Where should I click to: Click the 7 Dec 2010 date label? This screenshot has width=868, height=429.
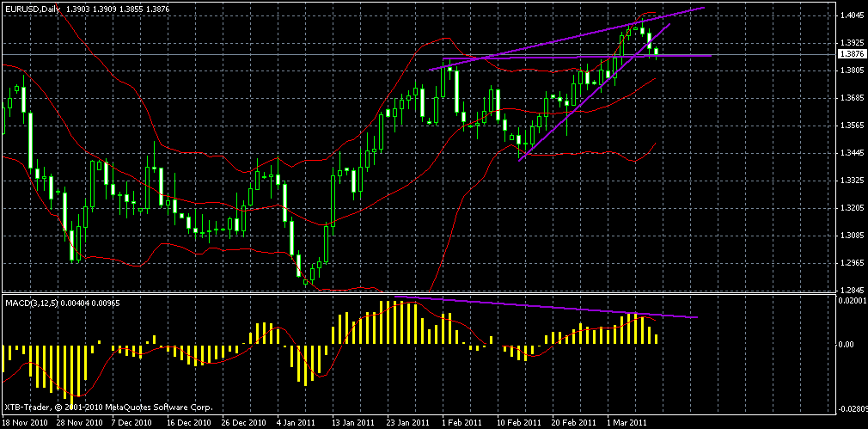click(131, 423)
